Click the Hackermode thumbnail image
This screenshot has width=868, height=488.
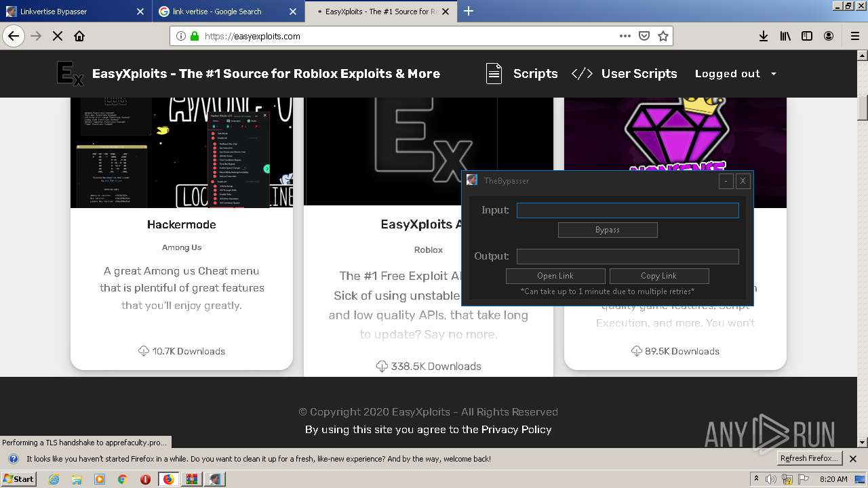(182, 152)
